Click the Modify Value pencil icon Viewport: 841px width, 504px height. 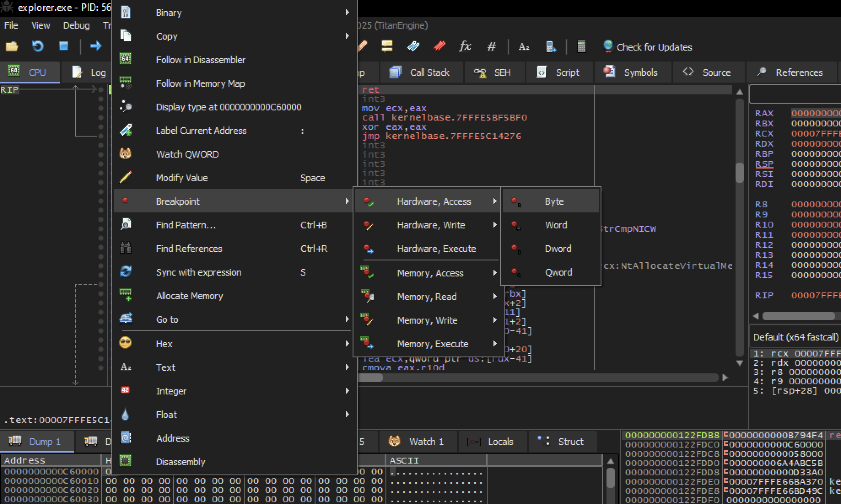(125, 177)
